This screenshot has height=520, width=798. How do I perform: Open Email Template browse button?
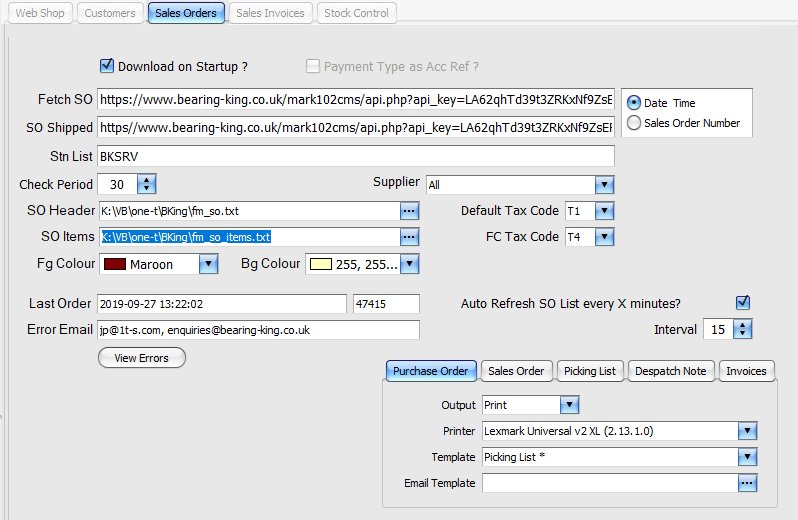747,482
